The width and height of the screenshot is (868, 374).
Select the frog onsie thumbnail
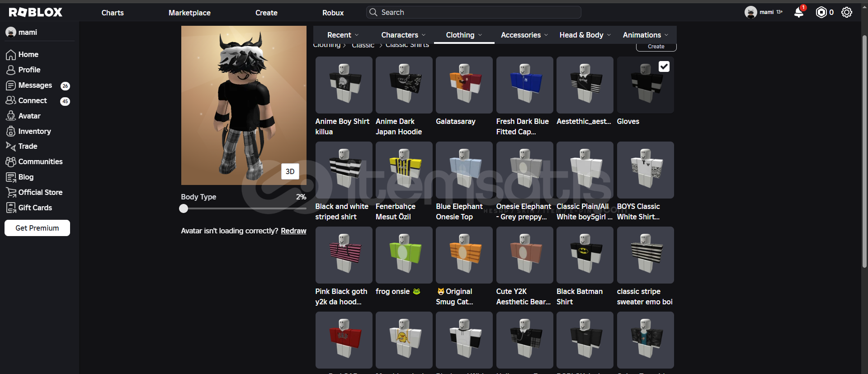coord(404,255)
